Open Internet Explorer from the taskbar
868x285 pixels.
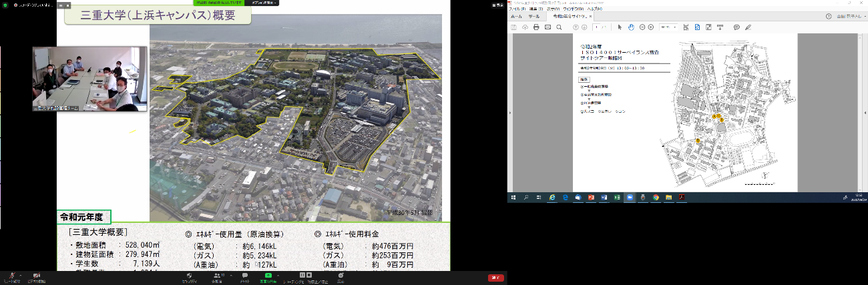552,198
